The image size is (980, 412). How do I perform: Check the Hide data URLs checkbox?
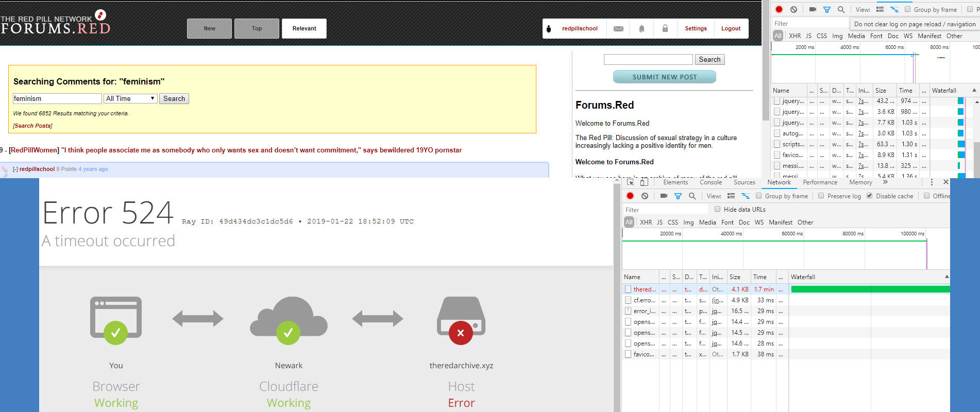pyautogui.click(x=718, y=209)
